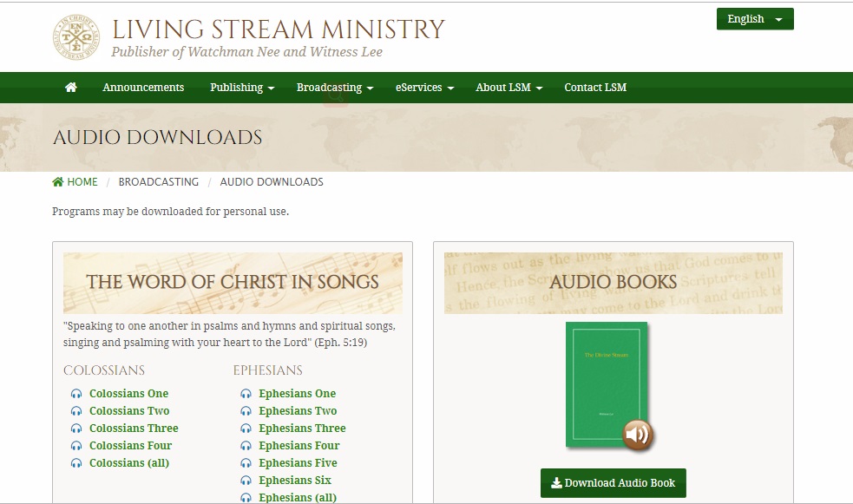The height and width of the screenshot is (504, 853).
Task: Open the Colossians Three song link
Action: pos(134,429)
